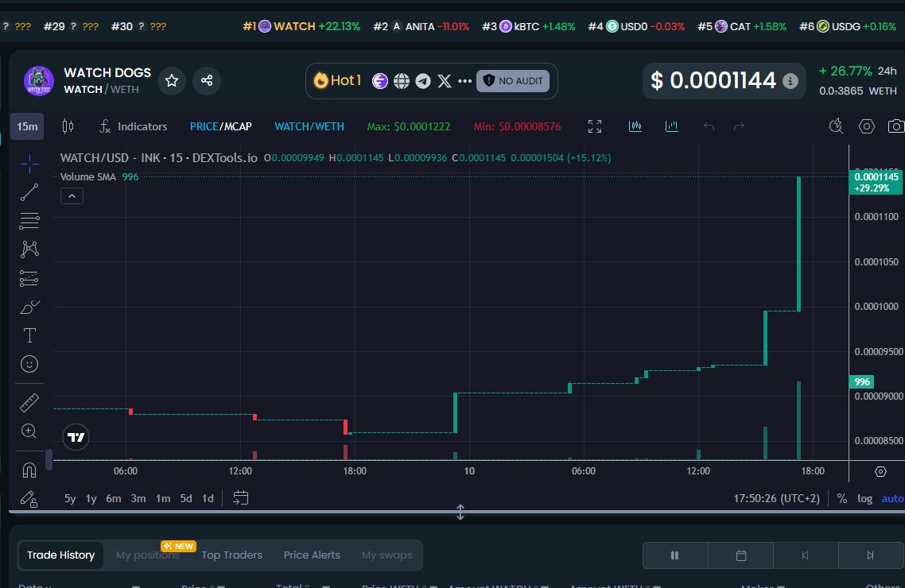
Task: Jump to last trade history page
Action: (x=870, y=555)
